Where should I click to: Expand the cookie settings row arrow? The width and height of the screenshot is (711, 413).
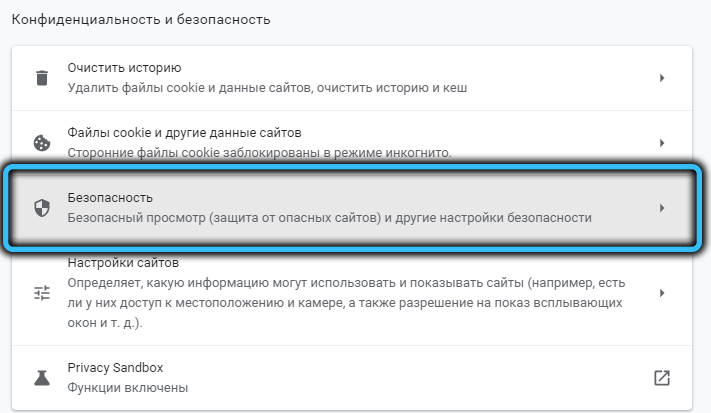(x=662, y=143)
